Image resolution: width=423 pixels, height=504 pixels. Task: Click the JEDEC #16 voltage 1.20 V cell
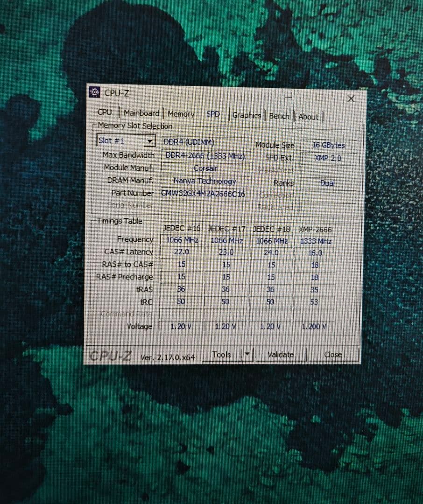(181, 326)
